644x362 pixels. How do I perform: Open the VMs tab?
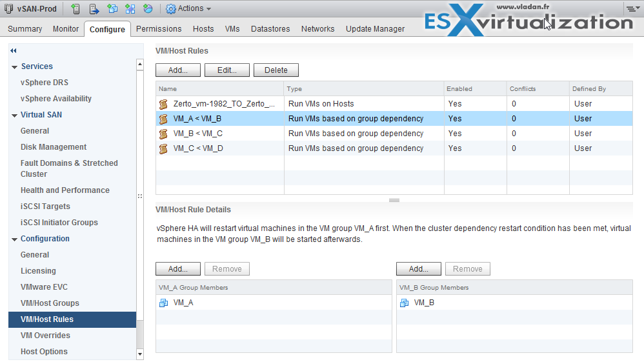coord(232,29)
